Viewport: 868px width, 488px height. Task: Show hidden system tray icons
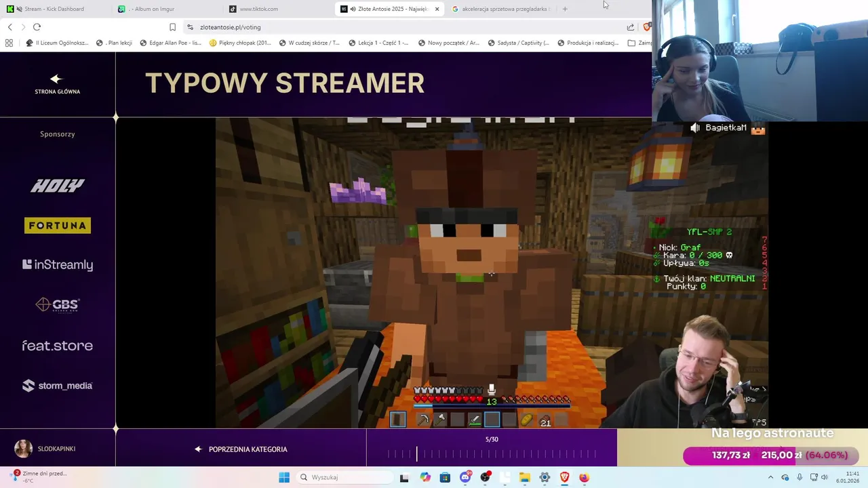(770, 477)
